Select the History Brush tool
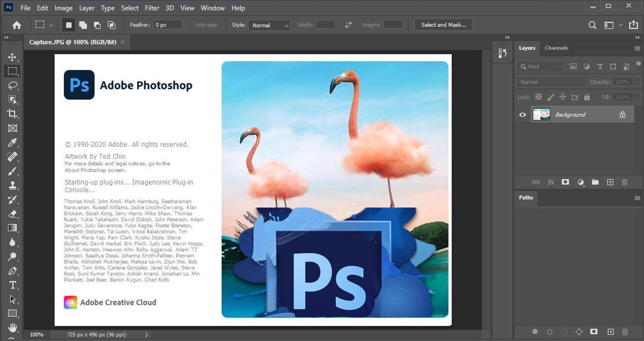 pos(12,200)
